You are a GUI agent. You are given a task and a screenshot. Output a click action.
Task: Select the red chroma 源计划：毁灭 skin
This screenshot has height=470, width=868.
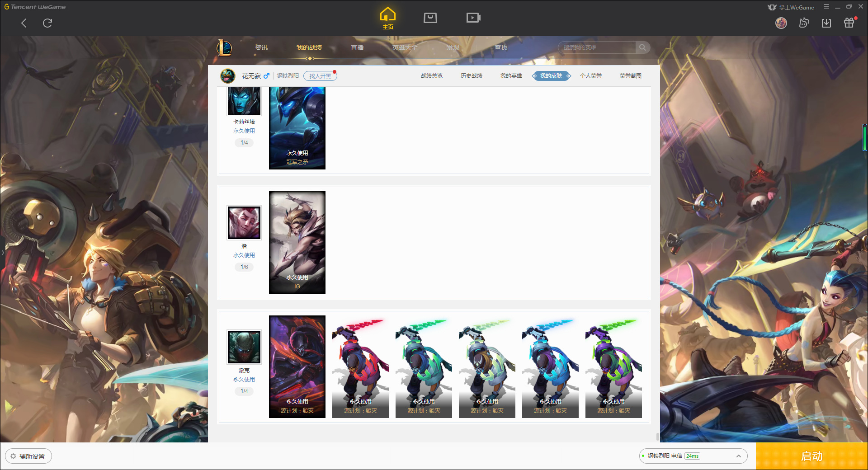[360, 367]
